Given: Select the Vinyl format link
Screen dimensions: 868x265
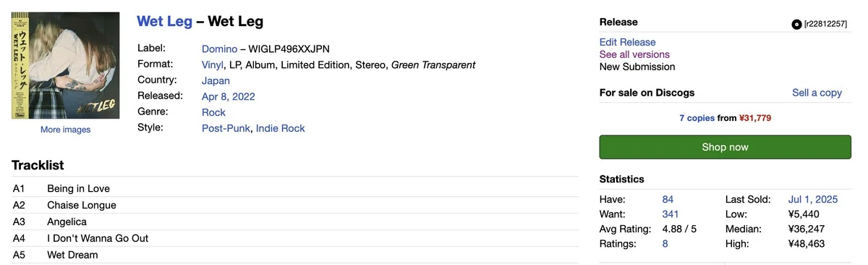Looking at the screenshot, I should (213, 65).
